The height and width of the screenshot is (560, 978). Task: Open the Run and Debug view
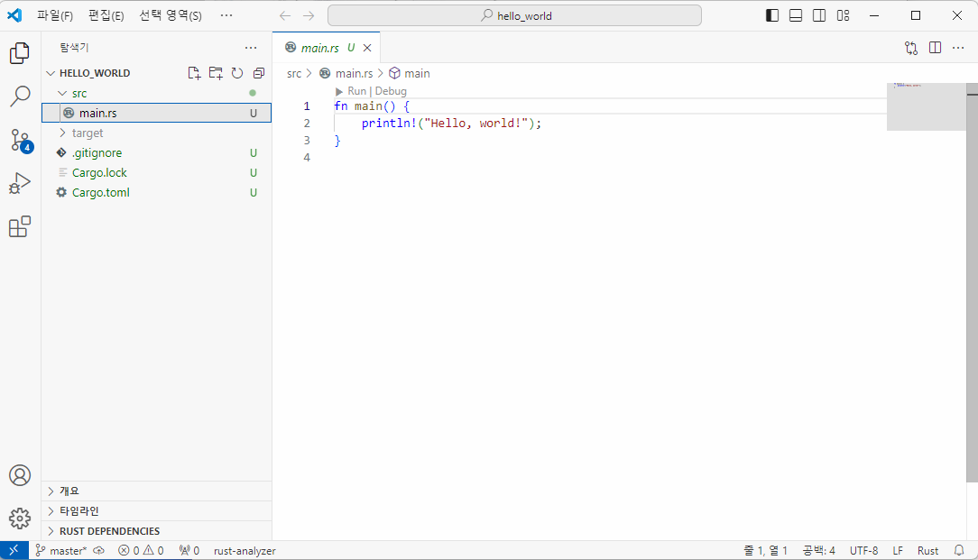tap(20, 183)
